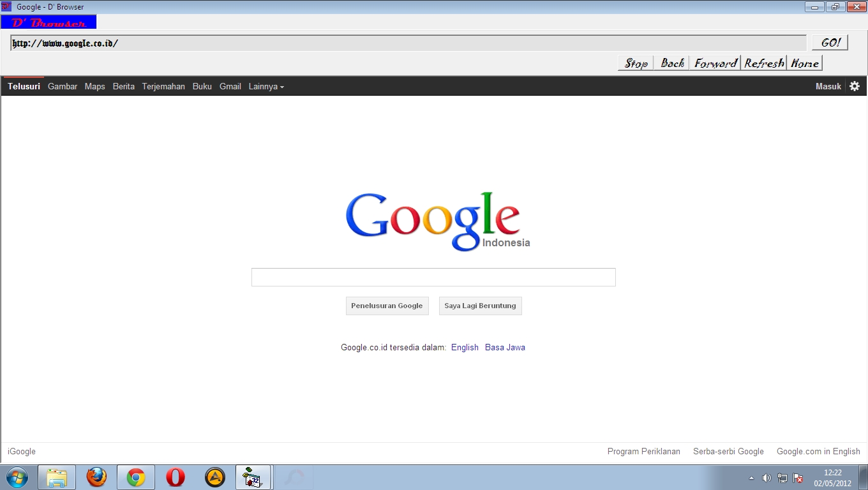Open Google.com in English link

coord(818,451)
